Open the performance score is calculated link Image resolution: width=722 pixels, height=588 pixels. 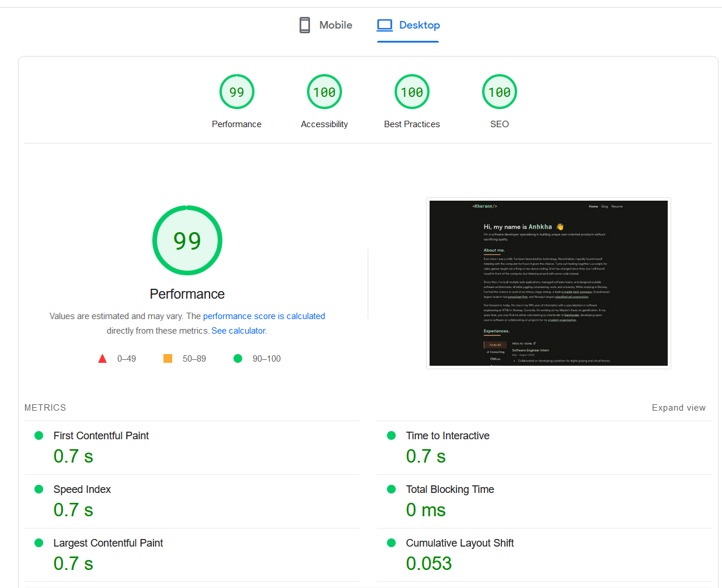[x=264, y=316]
